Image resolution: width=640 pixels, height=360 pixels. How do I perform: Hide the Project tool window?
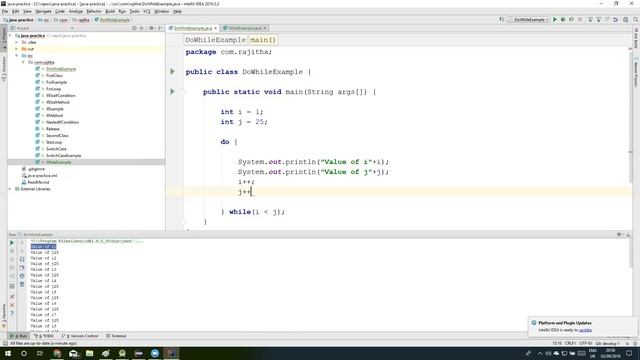[x=160, y=28]
